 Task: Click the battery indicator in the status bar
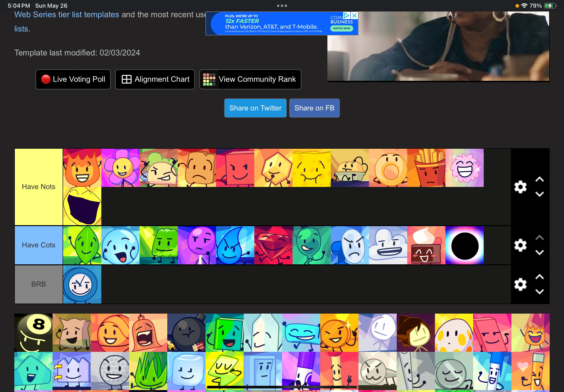coord(549,5)
